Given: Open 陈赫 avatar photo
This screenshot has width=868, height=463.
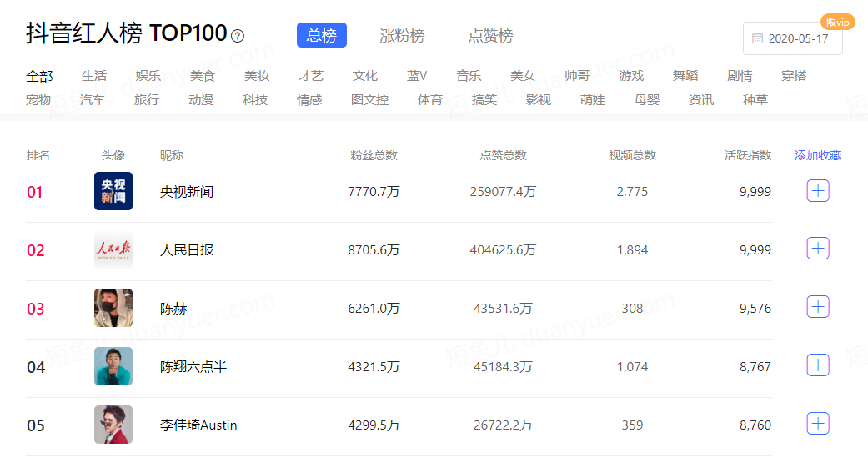Looking at the screenshot, I should click(x=113, y=308).
